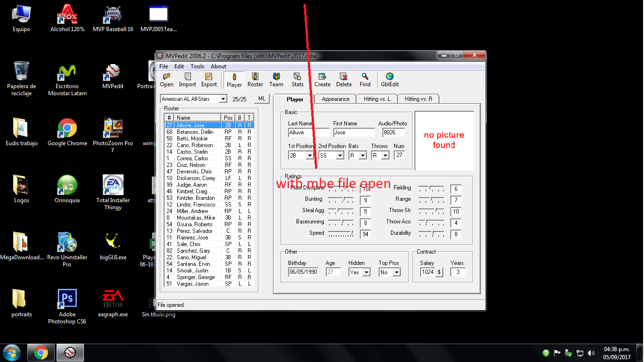
Task: Click the Import toolbar icon
Action: coord(187,80)
